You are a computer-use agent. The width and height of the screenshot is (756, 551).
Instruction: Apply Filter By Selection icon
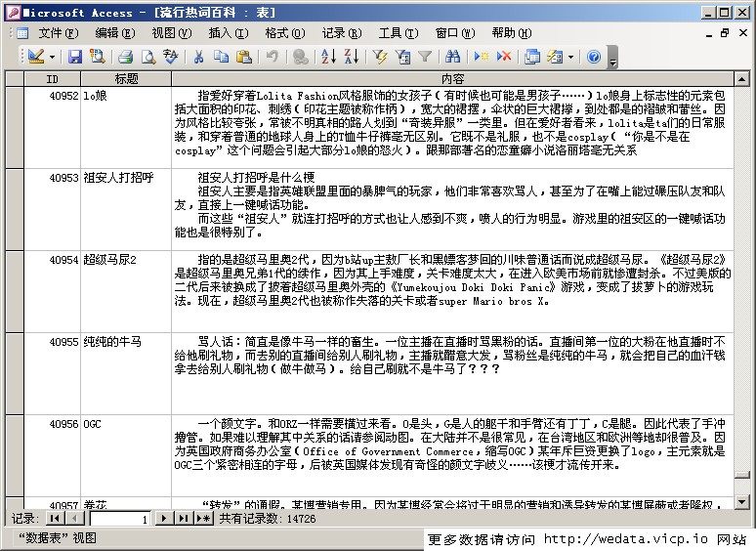click(x=380, y=57)
